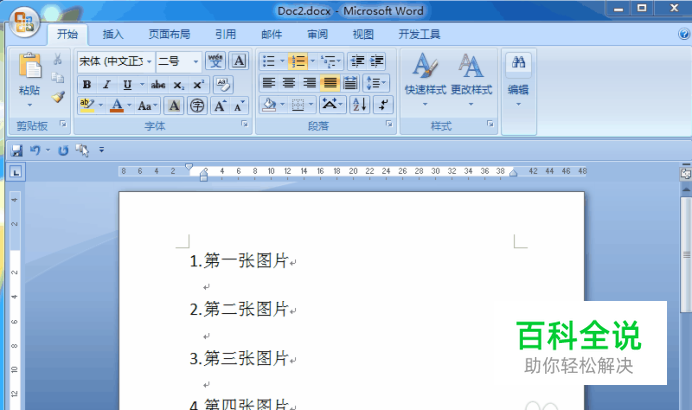Switch to the 引用 tab

point(226,34)
